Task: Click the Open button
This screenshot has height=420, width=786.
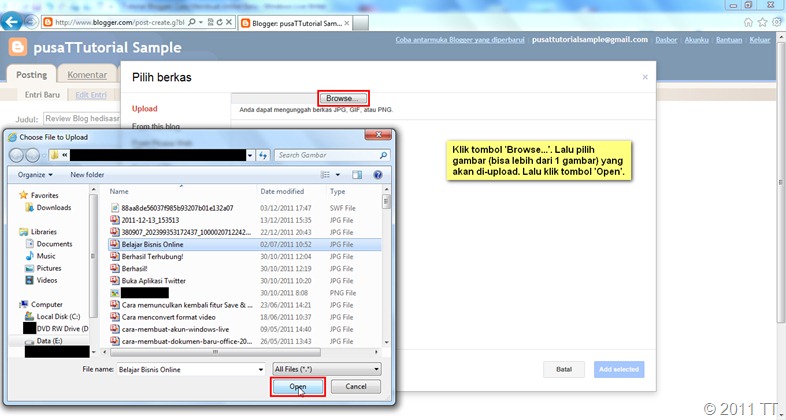Action: tap(298, 387)
